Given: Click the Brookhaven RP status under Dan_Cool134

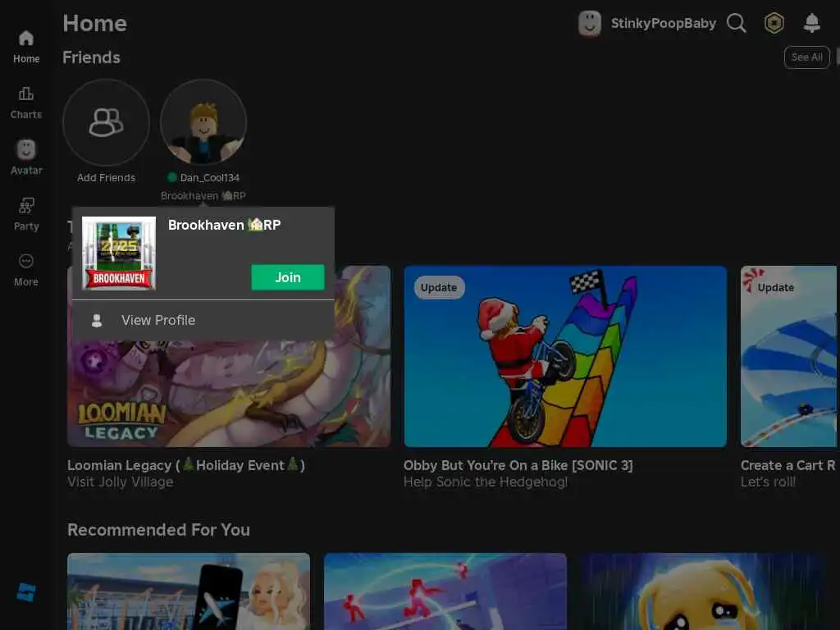Looking at the screenshot, I should click(203, 195).
